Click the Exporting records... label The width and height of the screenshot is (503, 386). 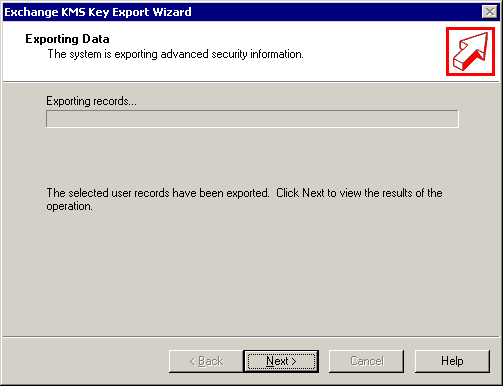coord(91,101)
